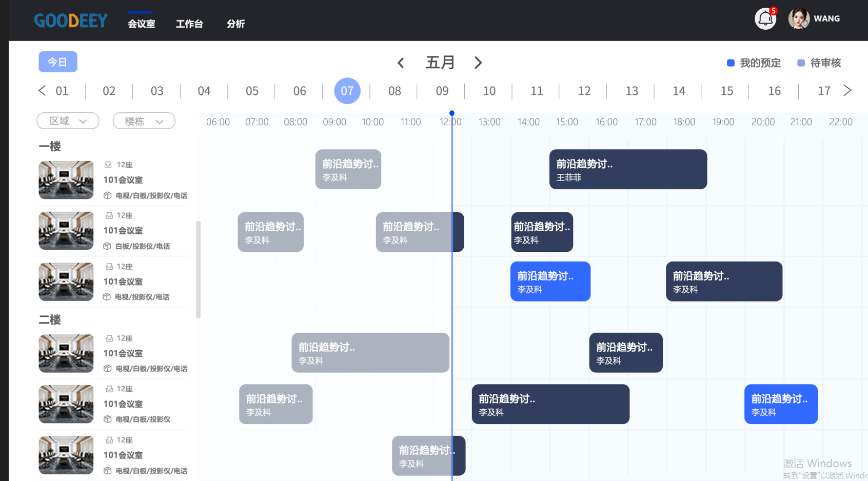Open the 区域 dropdown

pos(68,121)
